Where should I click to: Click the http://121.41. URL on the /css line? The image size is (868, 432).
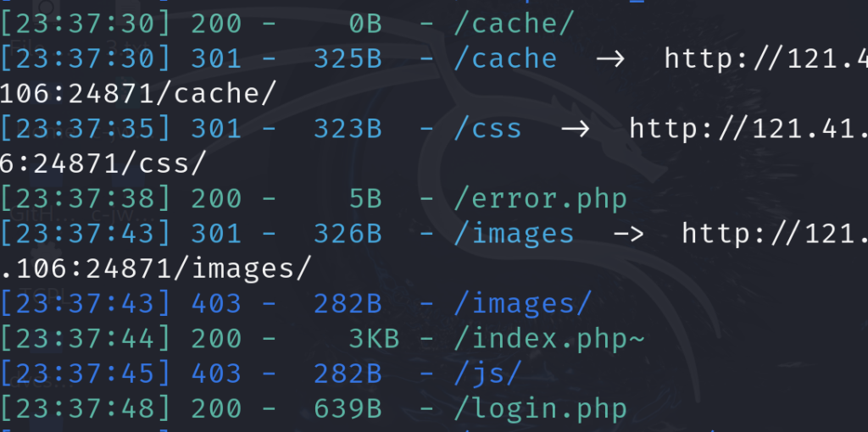748,129
